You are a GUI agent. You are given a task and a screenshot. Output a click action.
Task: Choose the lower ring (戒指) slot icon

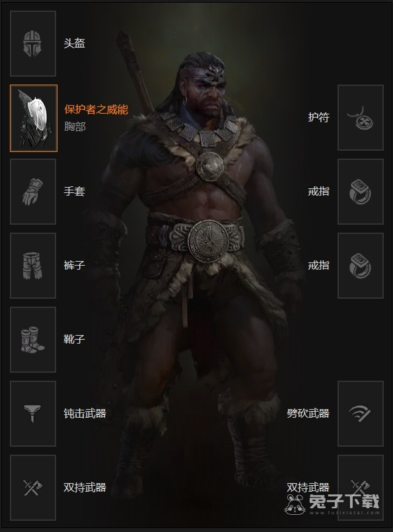361,266
